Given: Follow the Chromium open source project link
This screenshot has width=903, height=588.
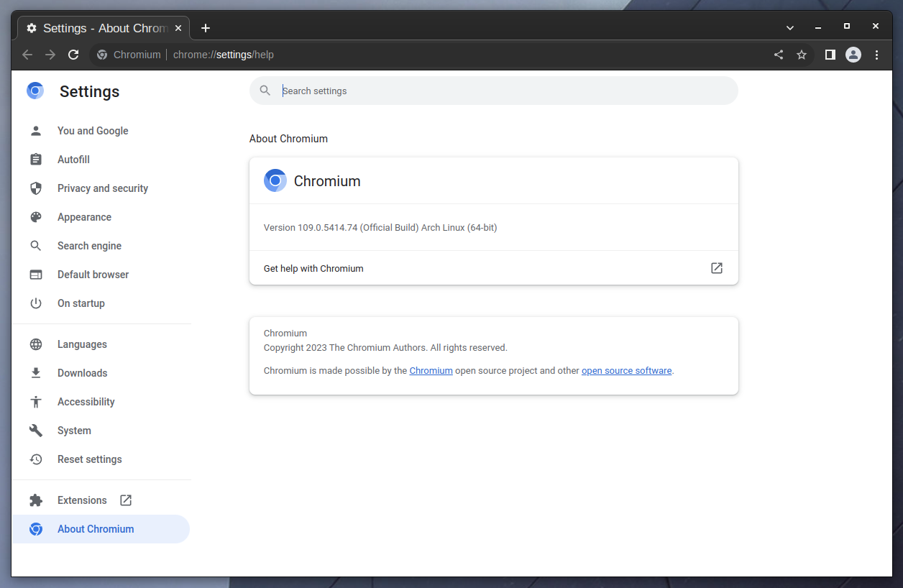Looking at the screenshot, I should pyautogui.click(x=431, y=371).
